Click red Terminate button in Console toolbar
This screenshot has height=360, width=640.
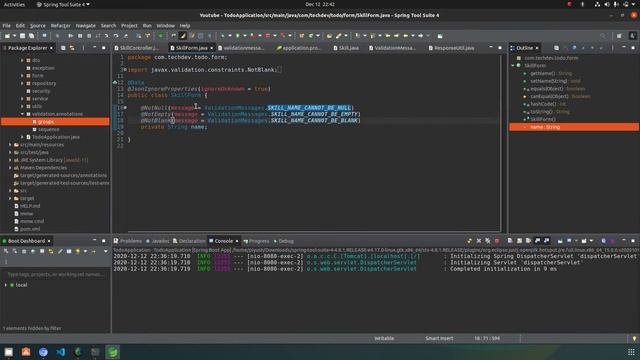[497, 241]
